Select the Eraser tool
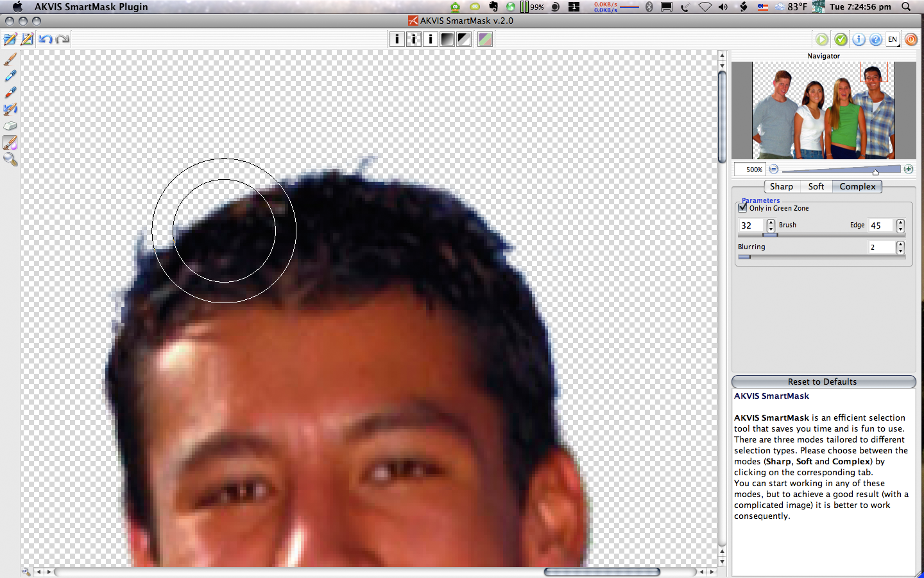 10,126
